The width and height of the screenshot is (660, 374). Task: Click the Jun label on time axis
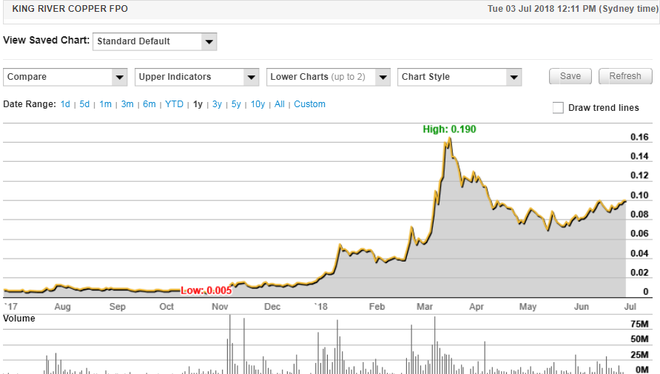(581, 307)
